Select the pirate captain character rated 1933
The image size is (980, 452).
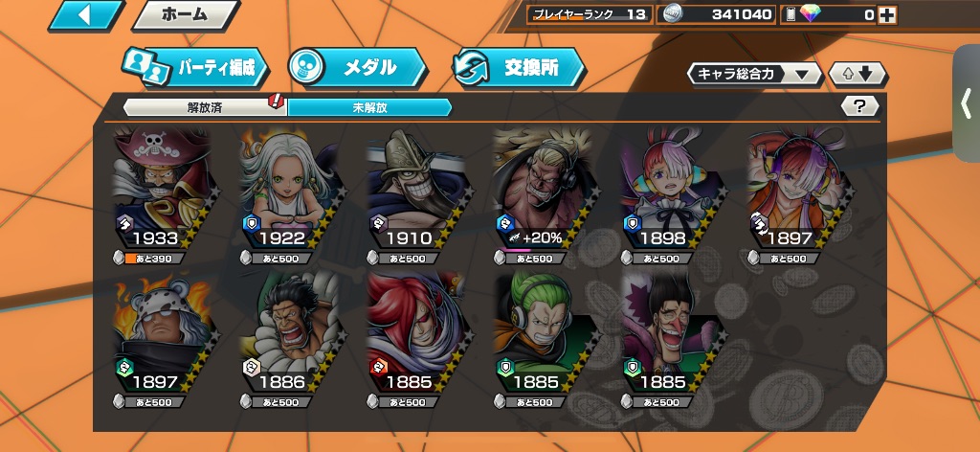click(163, 190)
